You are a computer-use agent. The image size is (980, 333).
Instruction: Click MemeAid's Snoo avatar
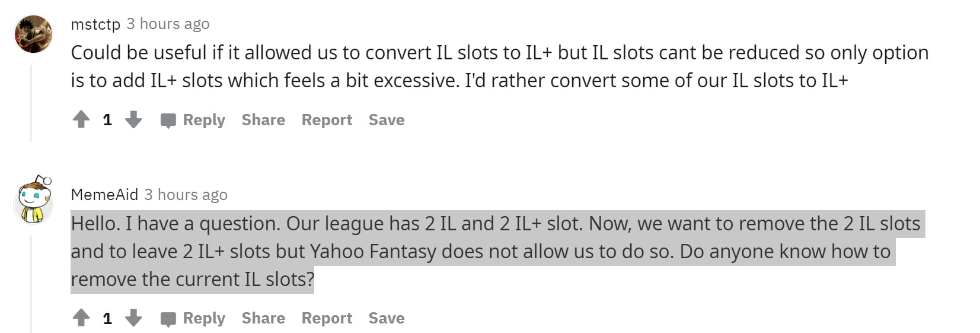(x=33, y=200)
